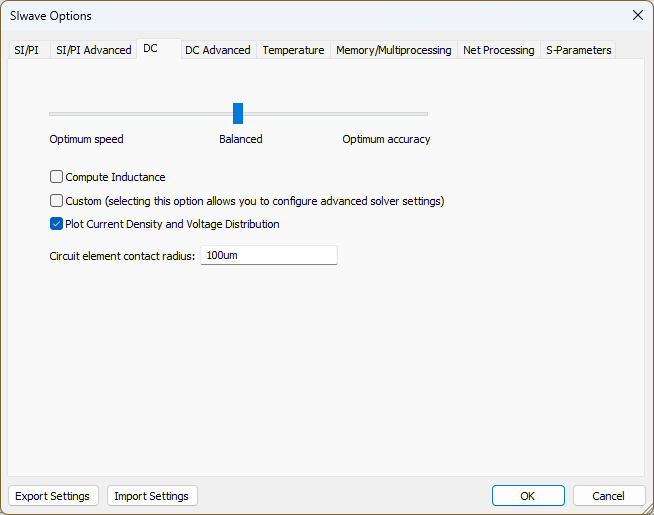Switch to the SI/PI tab
This screenshot has height=515, width=654.
click(x=27, y=50)
